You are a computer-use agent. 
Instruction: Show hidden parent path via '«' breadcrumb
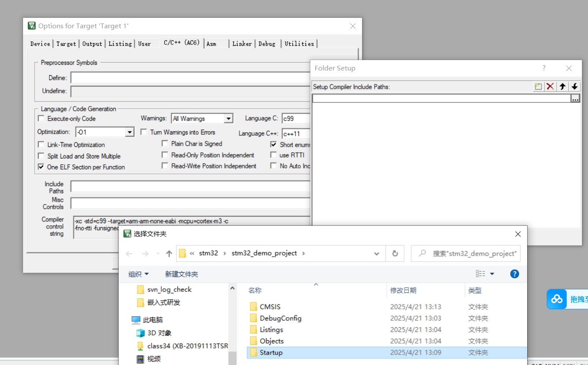(x=192, y=253)
